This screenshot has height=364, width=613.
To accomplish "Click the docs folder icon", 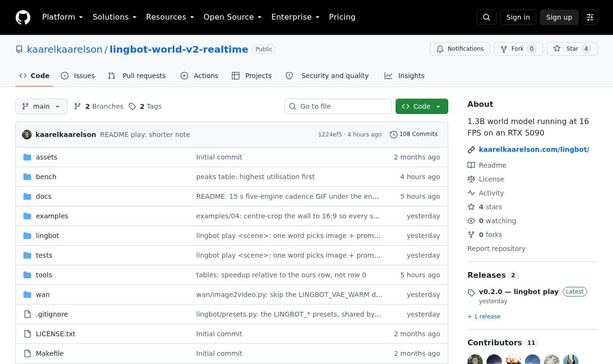I will (27, 196).
